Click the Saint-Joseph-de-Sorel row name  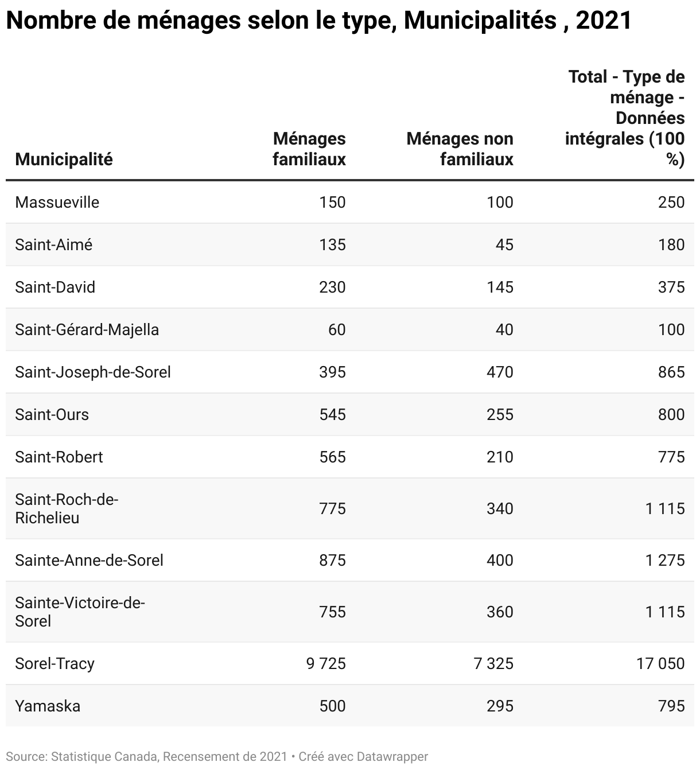pyautogui.click(x=93, y=372)
